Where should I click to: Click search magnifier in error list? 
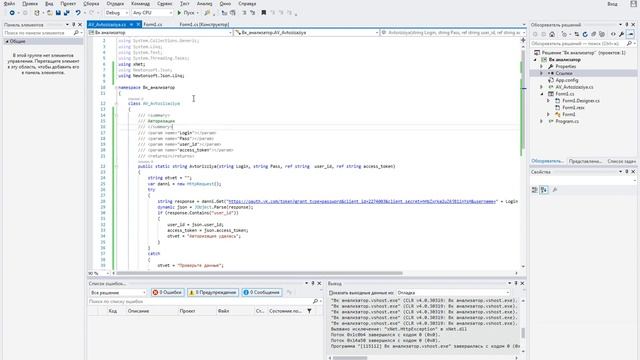(315, 301)
